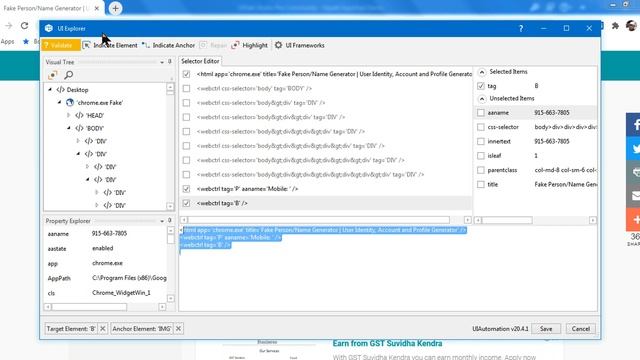Open the UI Frameworks gear menu
The height and width of the screenshot is (360, 640).
[x=300, y=45]
